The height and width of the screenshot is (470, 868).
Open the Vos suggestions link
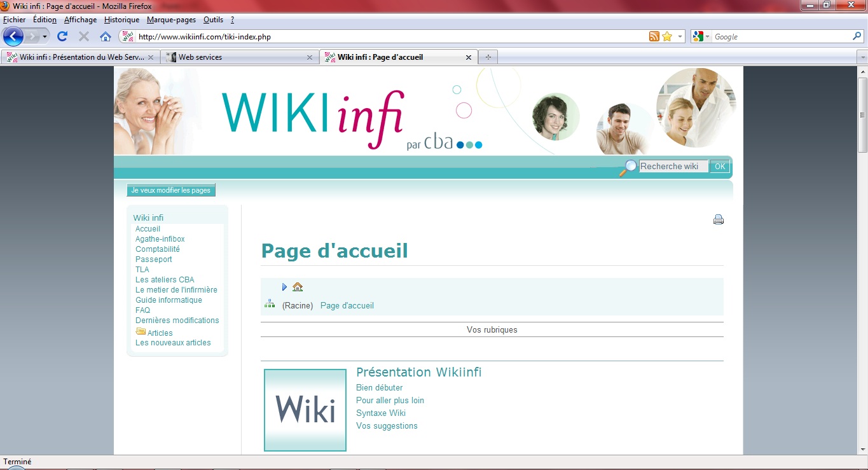tap(387, 426)
